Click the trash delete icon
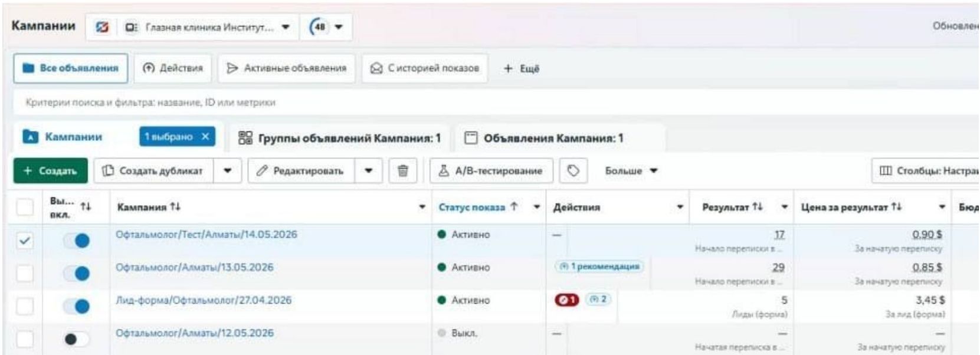 pyautogui.click(x=403, y=171)
